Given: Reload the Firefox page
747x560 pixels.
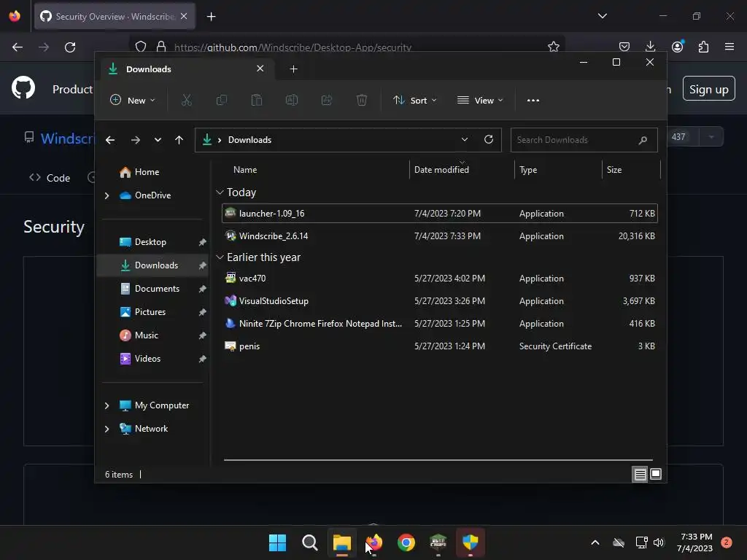Looking at the screenshot, I should (x=70, y=47).
